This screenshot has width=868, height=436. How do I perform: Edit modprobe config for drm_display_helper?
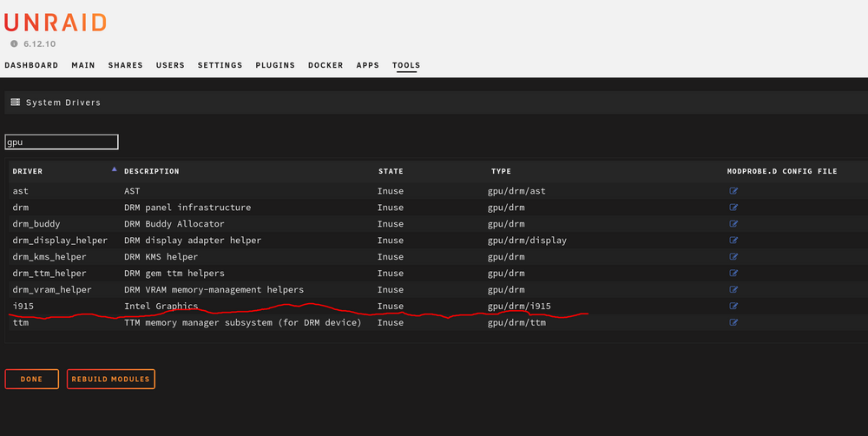(733, 241)
